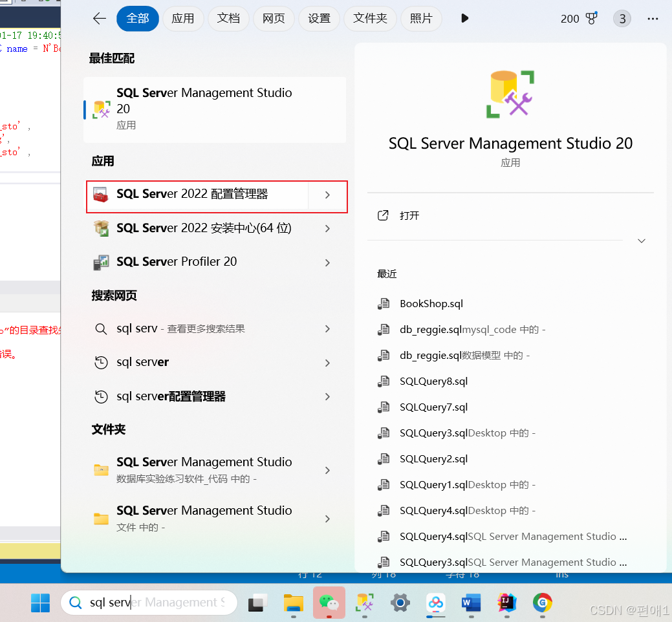Image resolution: width=672 pixels, height=622 pixels.
Task: Click the SQL Server Profiler 20 icon
Action: [101, 262]
